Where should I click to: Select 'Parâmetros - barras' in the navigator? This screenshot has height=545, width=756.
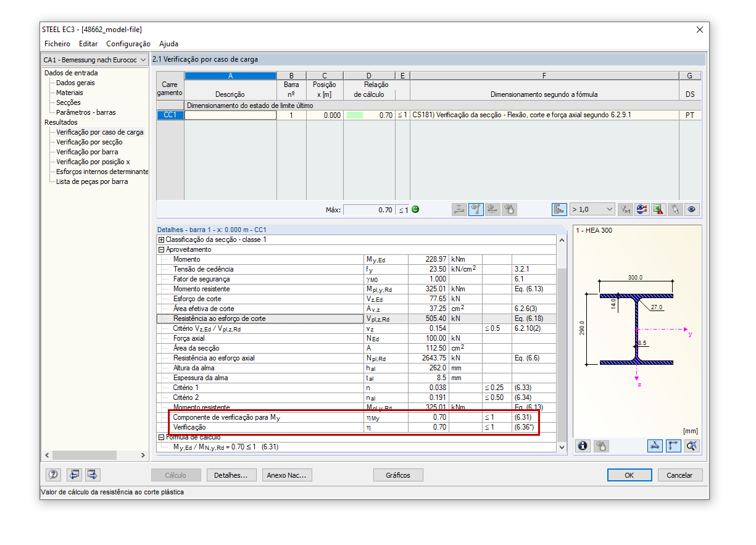(x=86, y=112)
